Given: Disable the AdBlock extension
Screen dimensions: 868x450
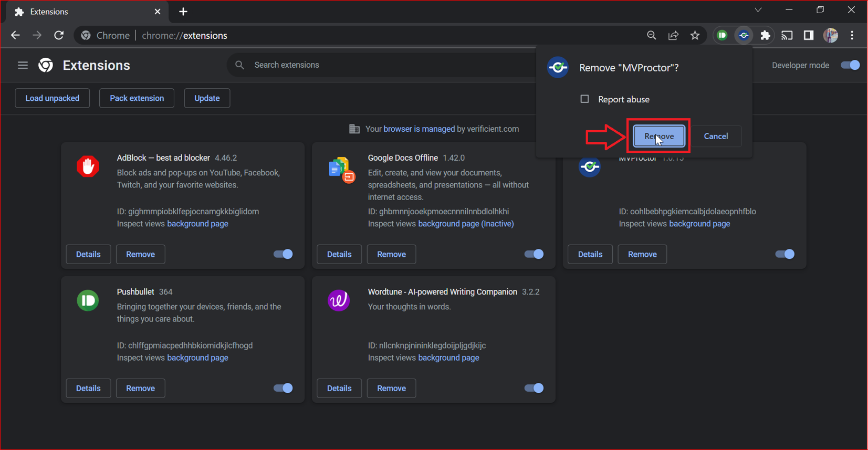Looking at the screenshot, I should [x=283, y=254].
